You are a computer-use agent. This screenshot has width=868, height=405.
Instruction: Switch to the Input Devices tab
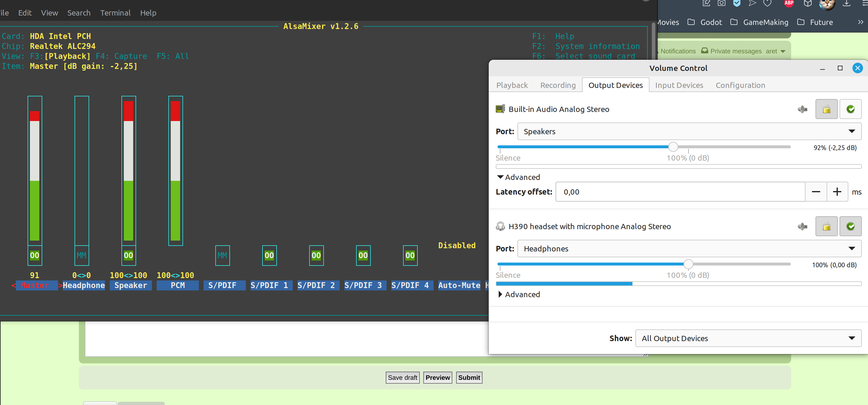pos(679,85)
